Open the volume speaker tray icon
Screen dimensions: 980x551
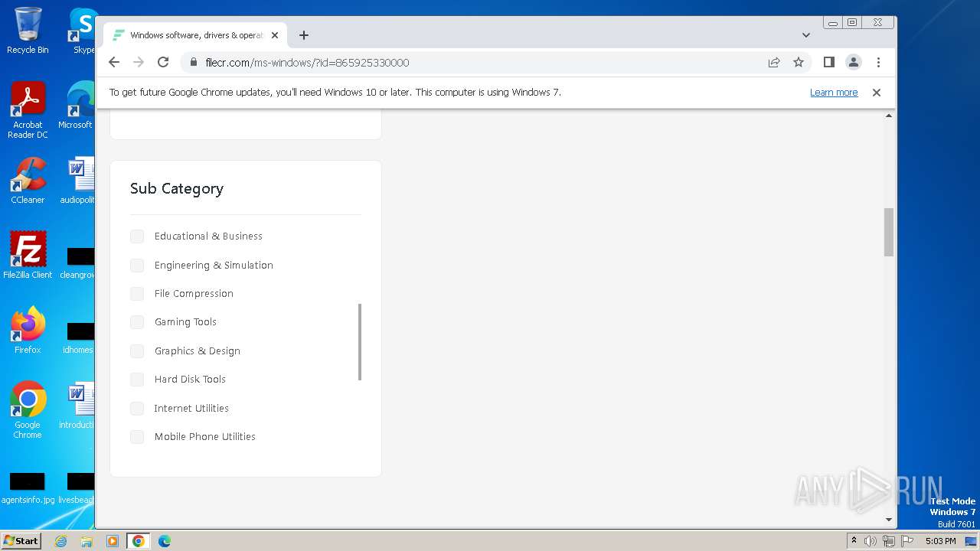pyautogui.click(x=870, y=541)
